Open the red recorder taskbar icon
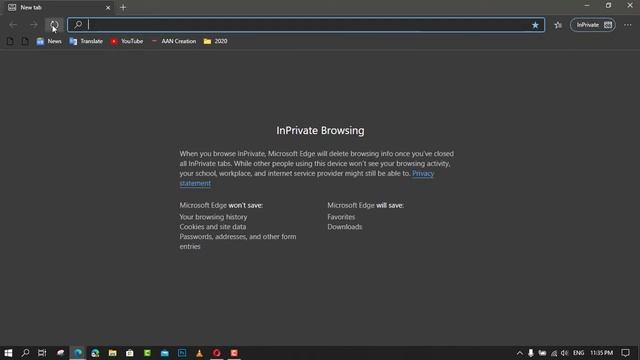Screen dimensions: 640x360 [234, 353]
